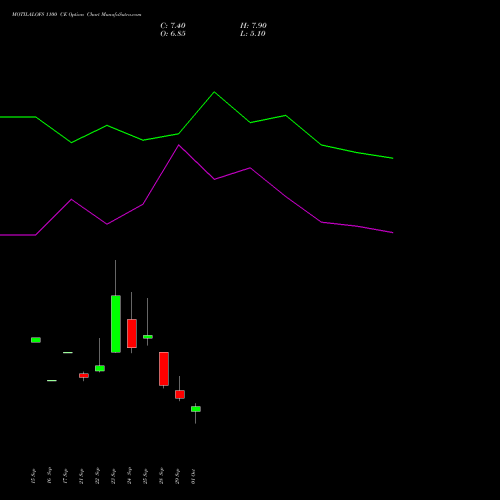Click the "28 Sep" date axis label
The width and height of the screenshot is (500, 500).
coord(161,476)
